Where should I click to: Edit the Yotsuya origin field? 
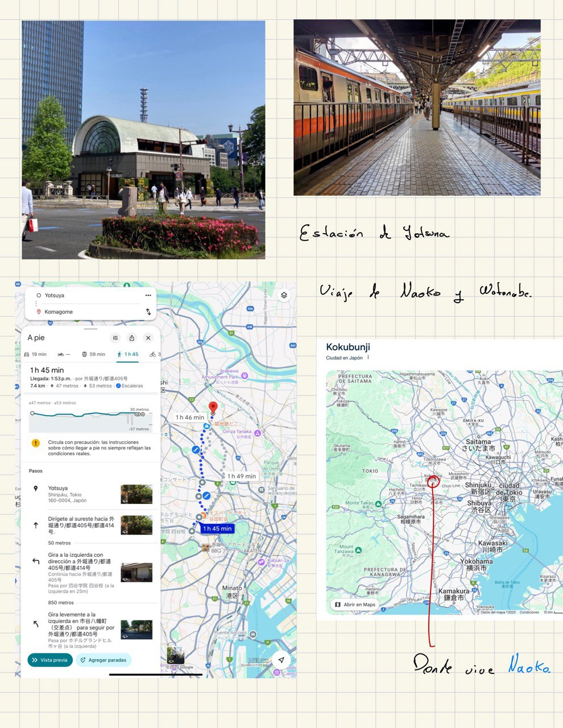[85, 295]
